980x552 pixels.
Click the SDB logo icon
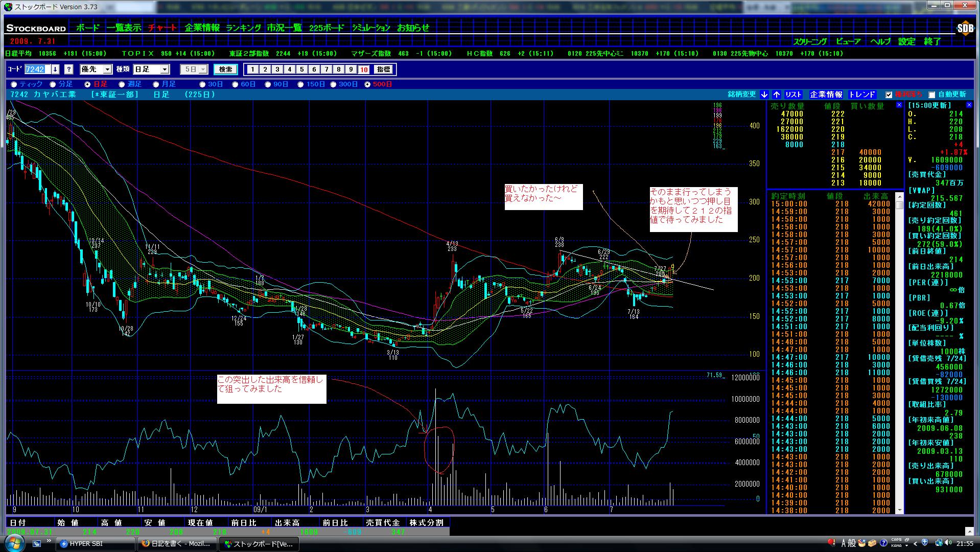[x=965, y=29]
